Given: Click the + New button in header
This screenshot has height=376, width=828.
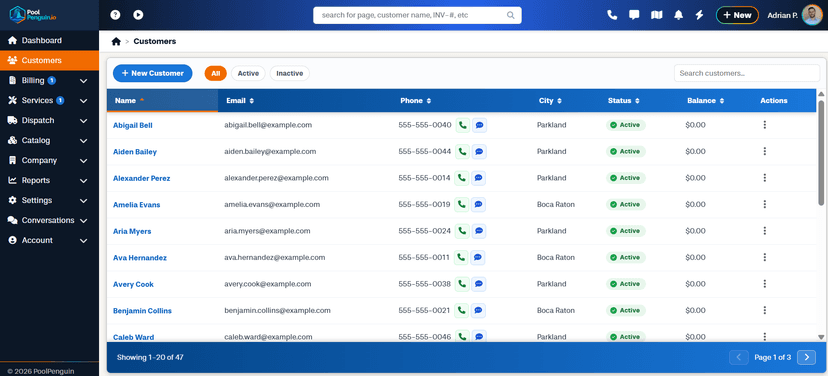Looking at the screenshot, I should pos(737,15).
